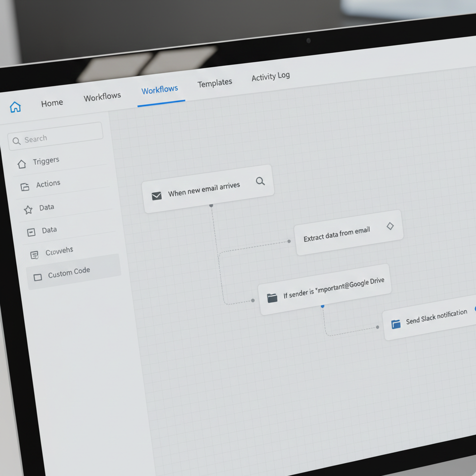Click the folder icon on the If sender node
The width and height of the screenshot is (476, 476).
click(272, 297)
